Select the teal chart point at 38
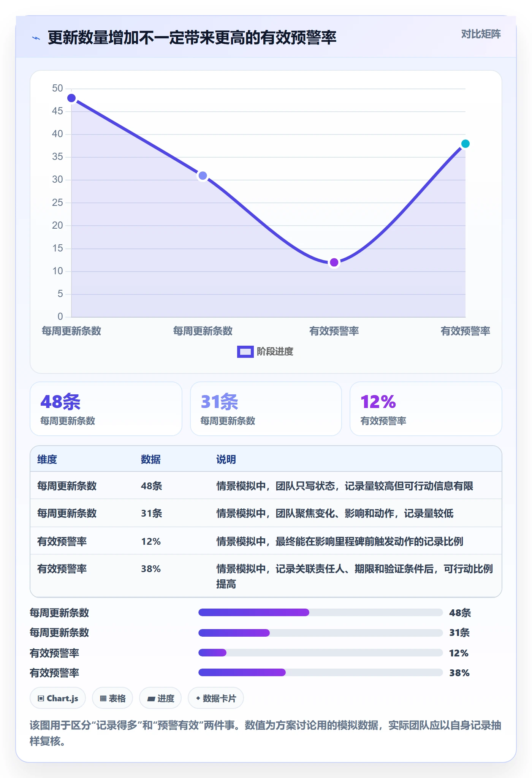 point(465,144)
